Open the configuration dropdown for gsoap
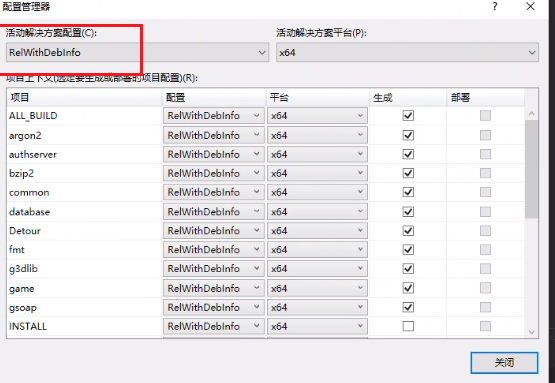 point(214,307)
